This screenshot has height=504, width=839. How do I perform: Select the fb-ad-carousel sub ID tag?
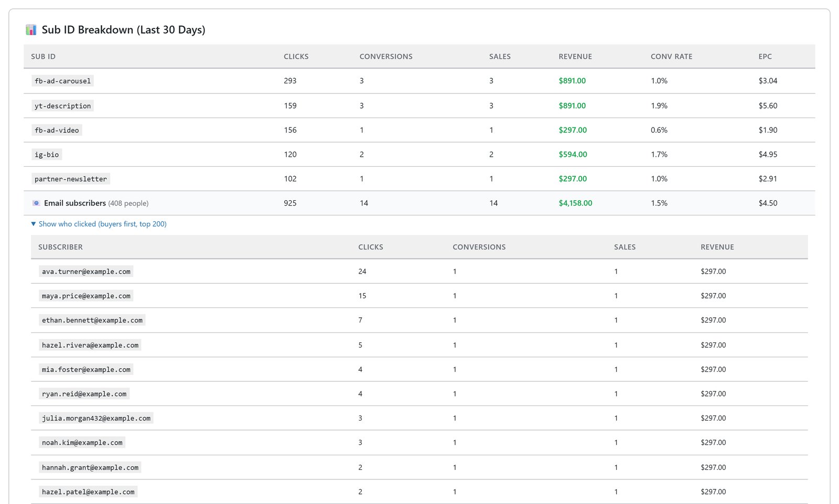[x=62, y=81]
